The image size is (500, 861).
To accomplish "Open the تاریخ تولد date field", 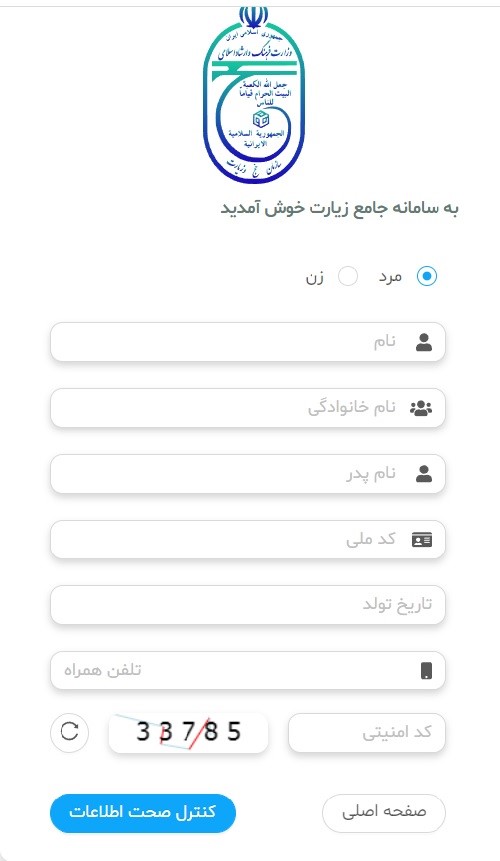I will 248,605.
